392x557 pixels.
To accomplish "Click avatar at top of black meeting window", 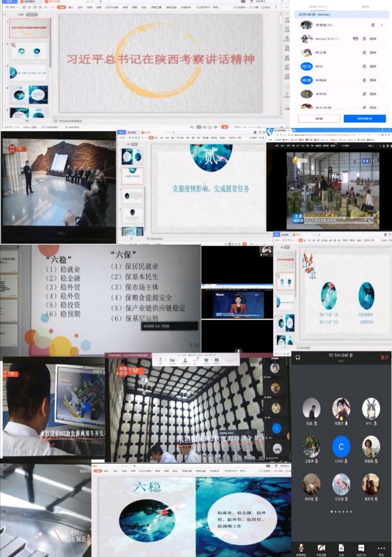I will tap(266, 251).
